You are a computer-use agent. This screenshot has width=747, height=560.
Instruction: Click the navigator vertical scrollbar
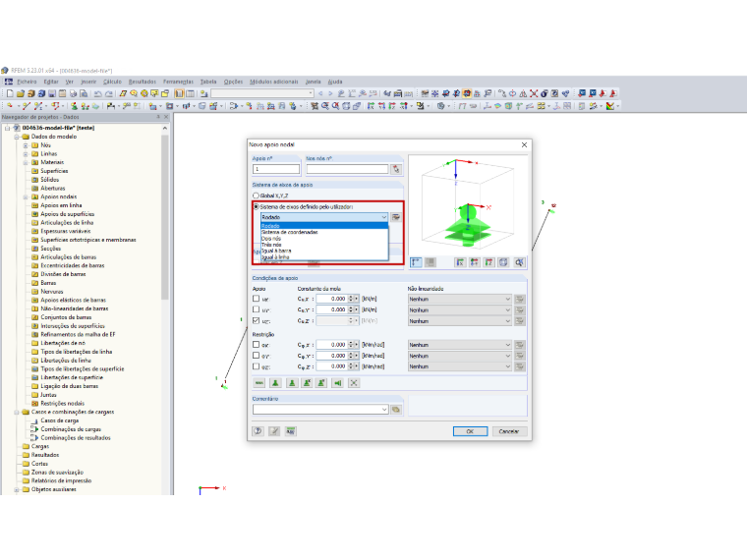coord(165,217)
